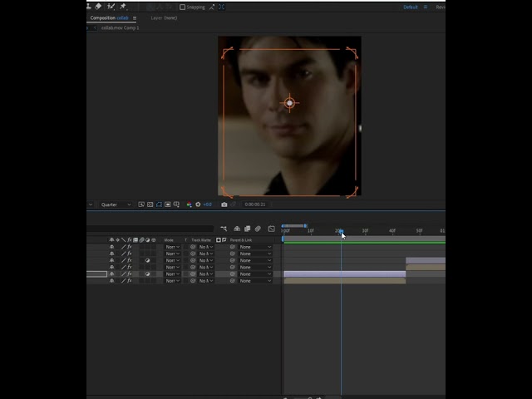Click the Parent & Link column header
The width and height of the screenshot is (532, 399).
coord(241,240)
